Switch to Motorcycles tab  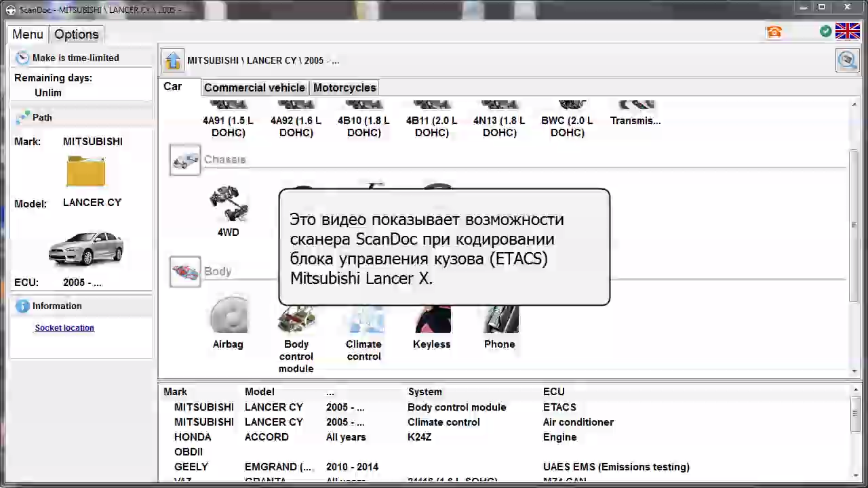(344, 87)
